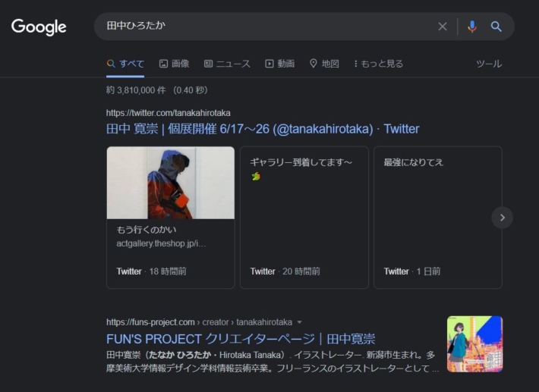The image size is (539, 392).
Task: Advance tweet carousel with right arrow
Action: 503,218
